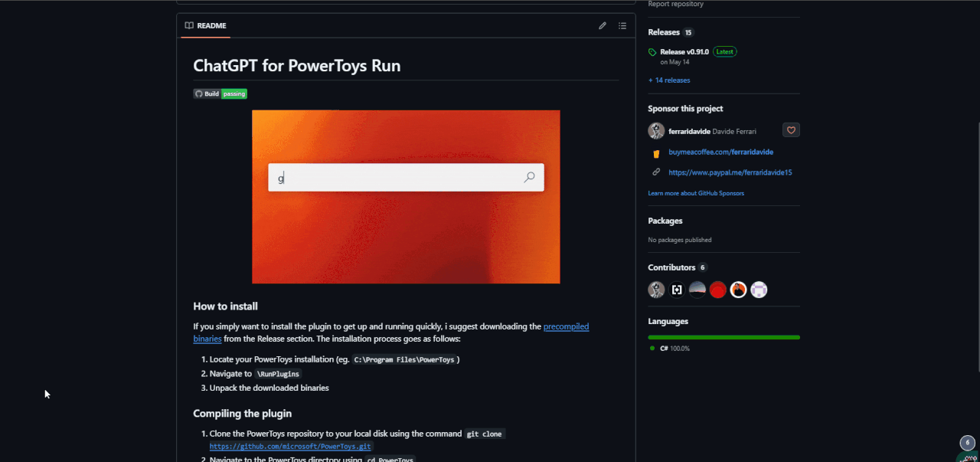This screenshot has height=462, width=980.
Task: Open first contributor avatar
Action: pyautogui.click(x=656, y=290)
